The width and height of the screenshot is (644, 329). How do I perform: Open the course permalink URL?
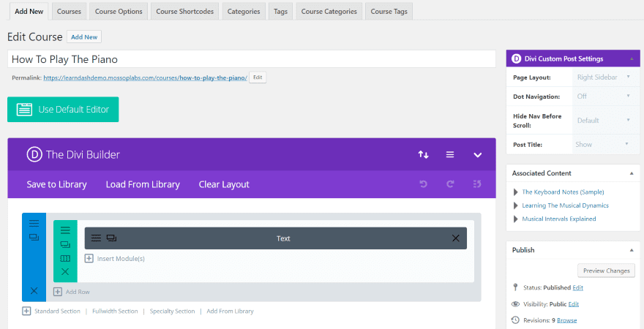(x=145, y=77)
